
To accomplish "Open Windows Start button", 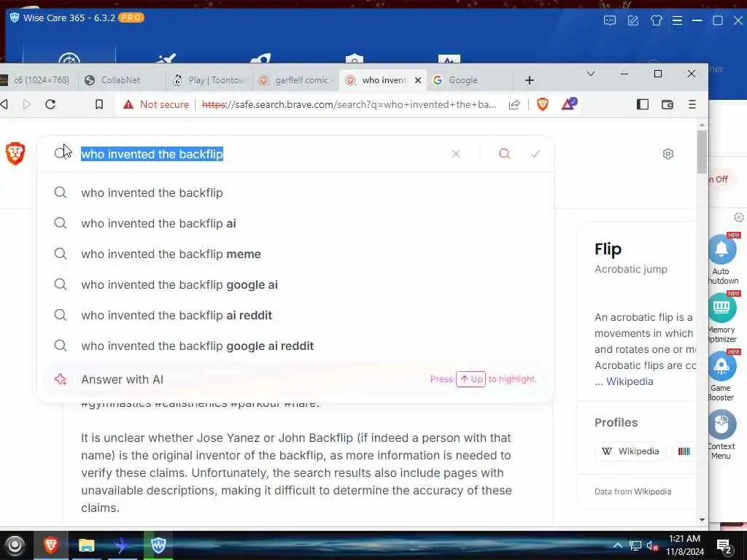I will tap(15, 545).
